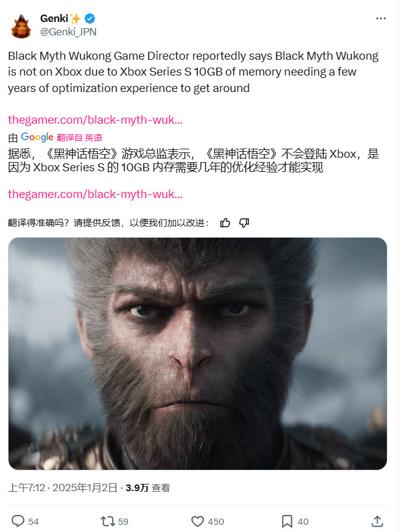Open the translated thegamer.com link
The height and width of the screenshot is (532, 407).
tap(95, 194)
